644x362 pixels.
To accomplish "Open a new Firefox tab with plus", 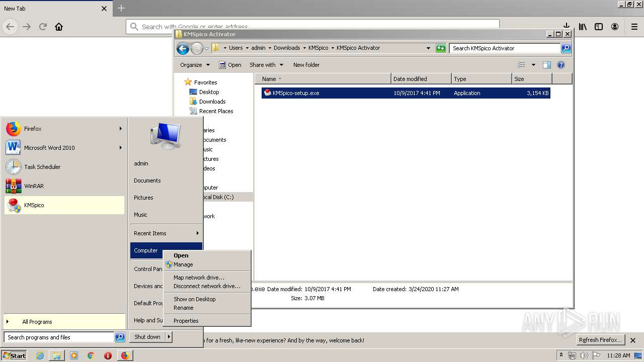I will pos(121,8).
